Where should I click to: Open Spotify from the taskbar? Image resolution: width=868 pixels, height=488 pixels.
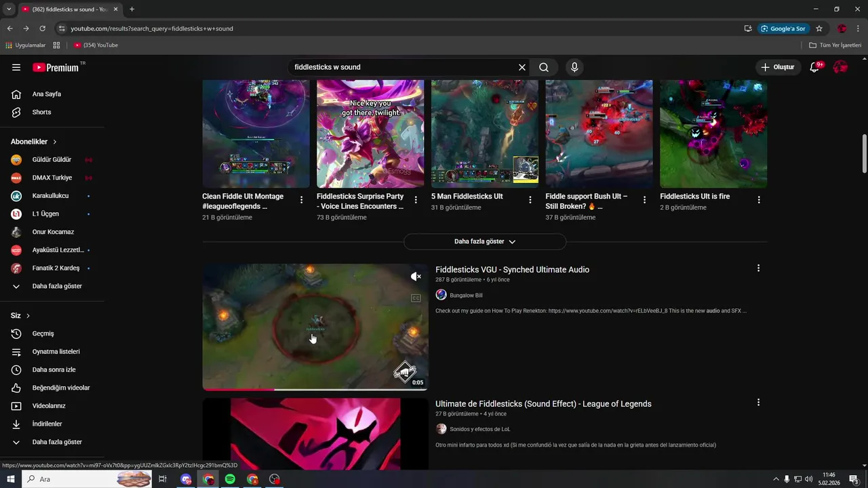click(x=230, y=479)
